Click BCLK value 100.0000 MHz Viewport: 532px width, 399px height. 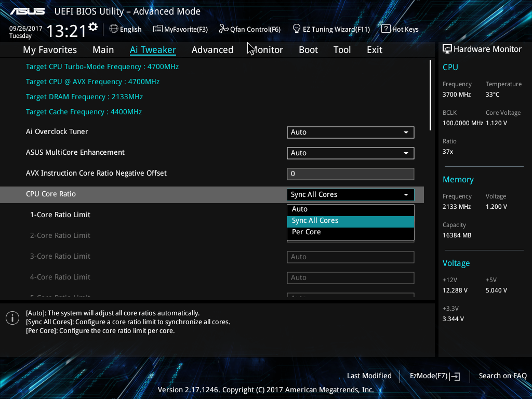pos(463,123)
